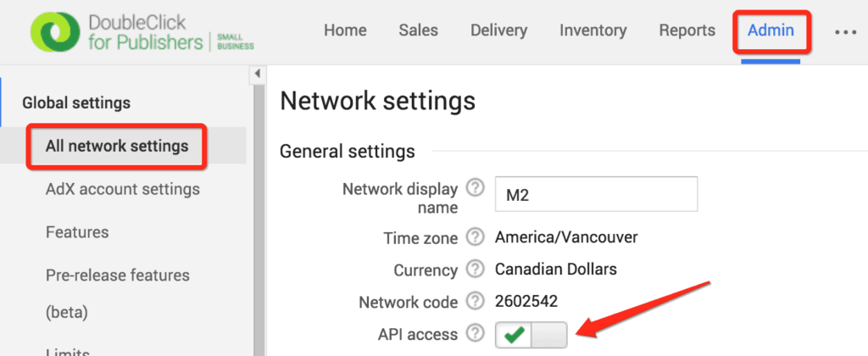Select the Admin tab
This screenshot has height=356, width=868.
point(771,31)
